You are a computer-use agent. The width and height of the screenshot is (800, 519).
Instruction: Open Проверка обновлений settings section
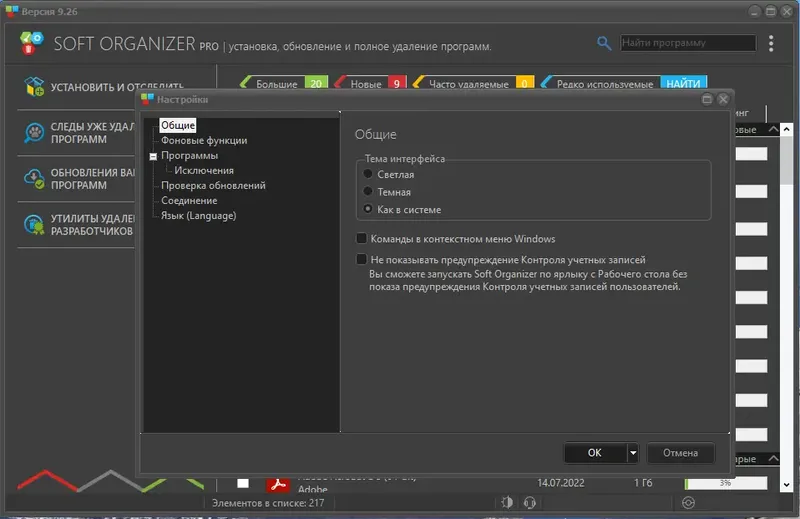pyautogui.click(x=213, y=185)
